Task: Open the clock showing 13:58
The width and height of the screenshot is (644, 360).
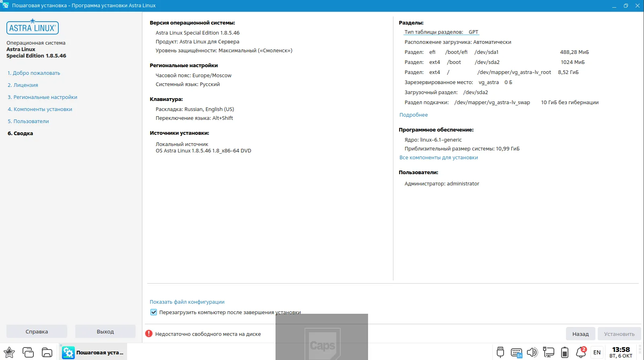Action: 621,352
